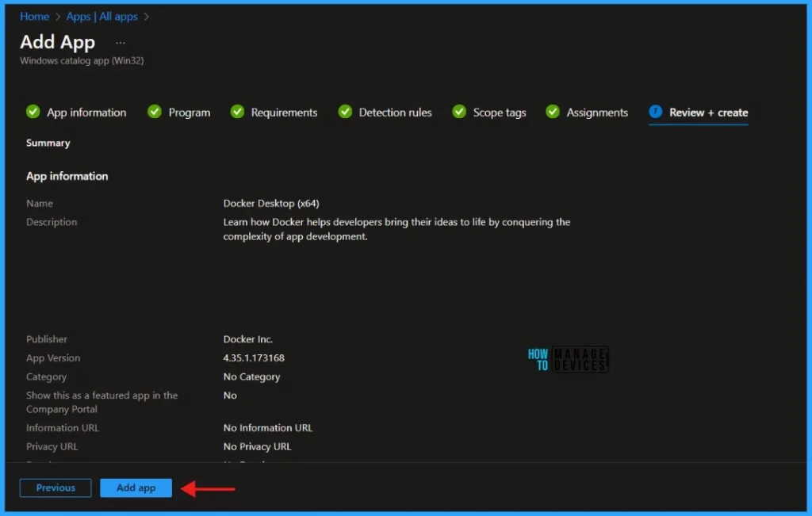
Task: Open the Apps | All apps breadcrumb
Action: (102, 17)
